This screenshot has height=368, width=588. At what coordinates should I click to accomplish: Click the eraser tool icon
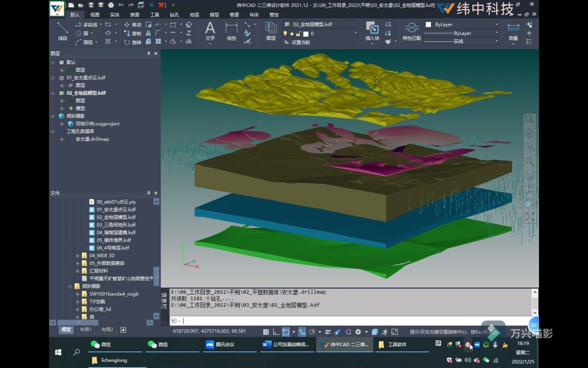[189, 25]
